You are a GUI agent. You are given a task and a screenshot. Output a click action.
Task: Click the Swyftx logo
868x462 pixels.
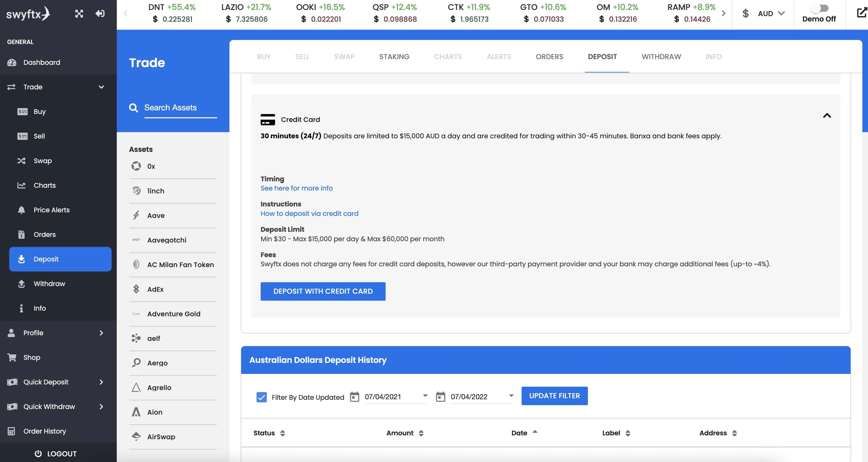[x=28, y=14]
